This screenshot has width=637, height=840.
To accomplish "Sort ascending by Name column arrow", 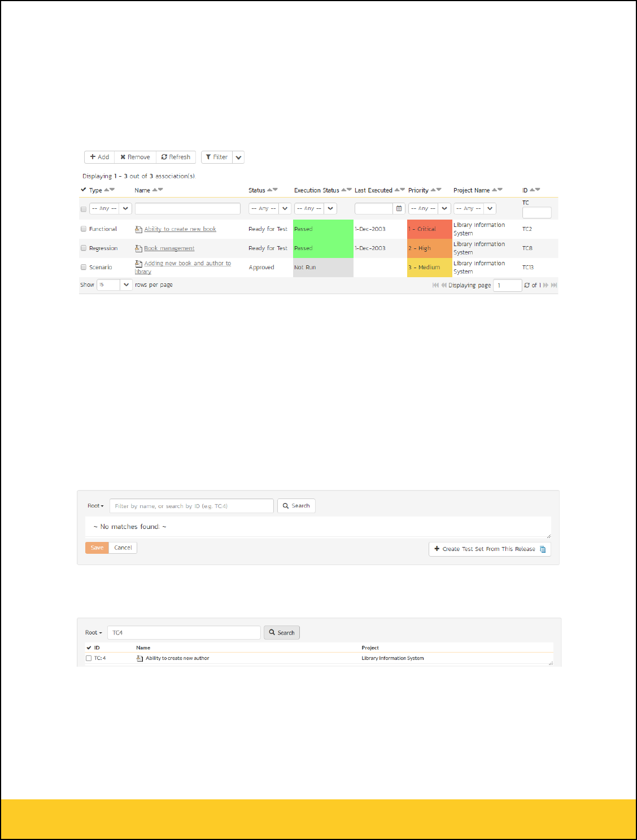I will point(155,190).
